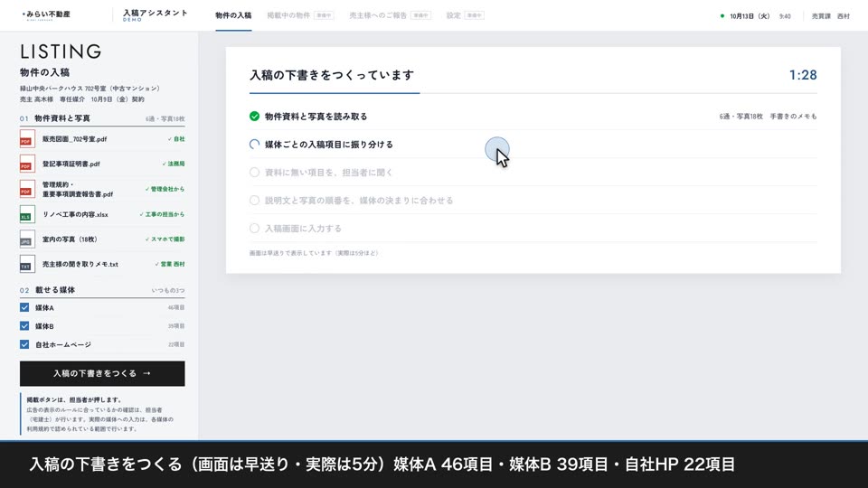Image resolution: width=868 pixels, height=488 pixels.
Task: Uncheck the 媒体B checkbox
Action: tap(24, 326)
